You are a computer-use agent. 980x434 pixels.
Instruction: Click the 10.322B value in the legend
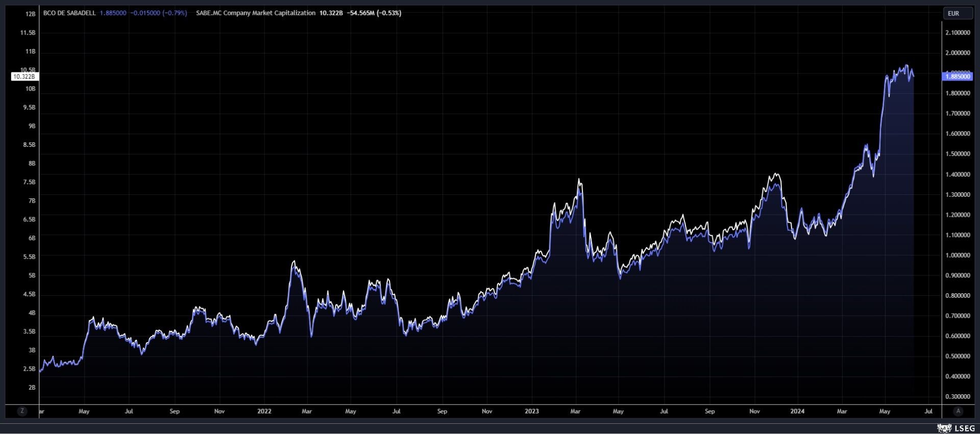pos(331,13)
